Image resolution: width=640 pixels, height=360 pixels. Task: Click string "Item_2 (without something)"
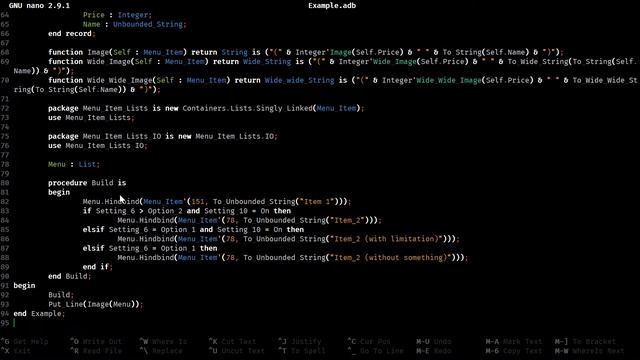coord(391,258)
